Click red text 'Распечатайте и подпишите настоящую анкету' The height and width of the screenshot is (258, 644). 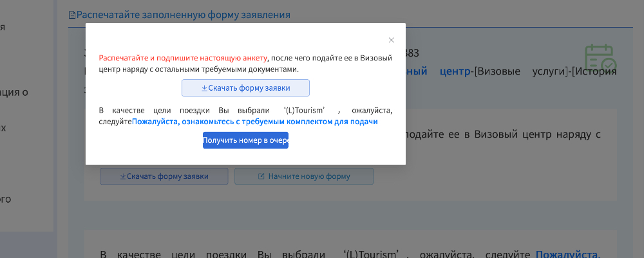[183, 58]
